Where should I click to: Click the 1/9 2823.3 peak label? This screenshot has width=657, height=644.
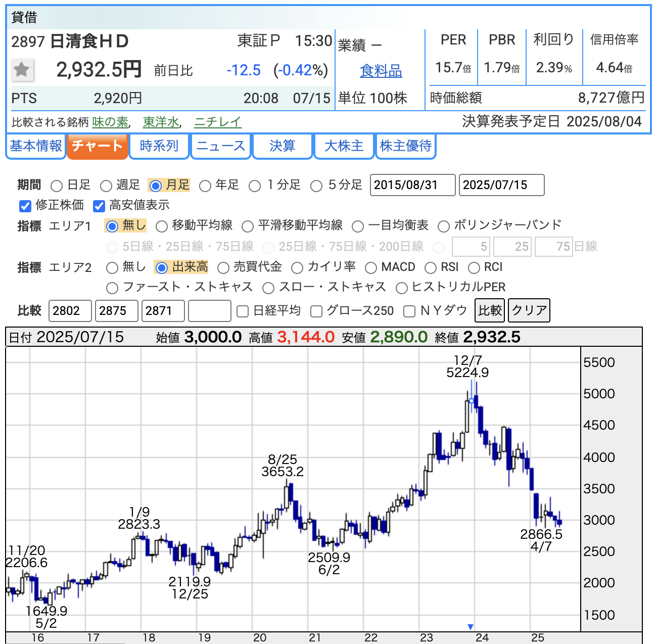pyautogui.click(x=139, y=518)
